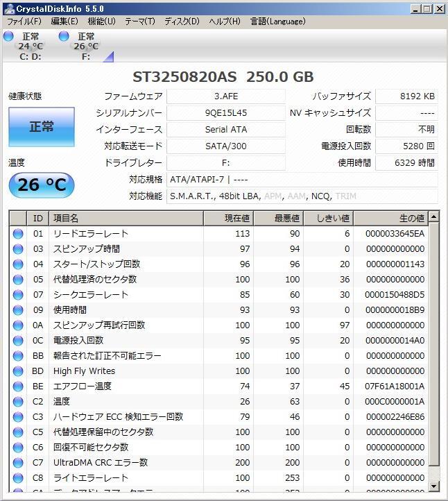
Task: Open the テーマ(T) menu
Action: [x=139, y=22]
